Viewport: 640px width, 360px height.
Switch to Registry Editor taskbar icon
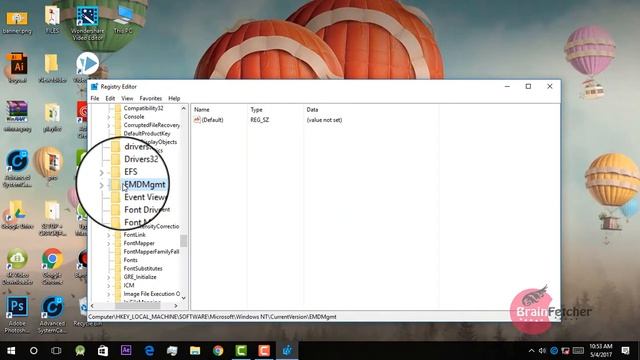[x=287, y=351]
